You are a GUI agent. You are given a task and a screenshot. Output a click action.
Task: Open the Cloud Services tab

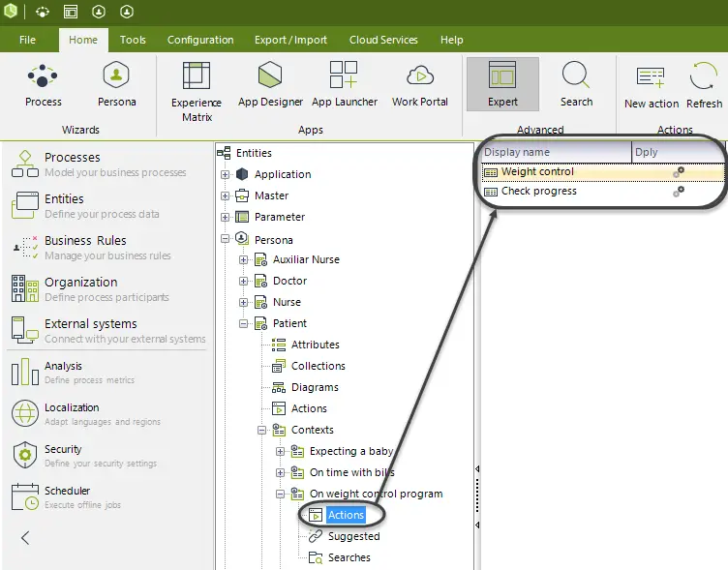383,40
